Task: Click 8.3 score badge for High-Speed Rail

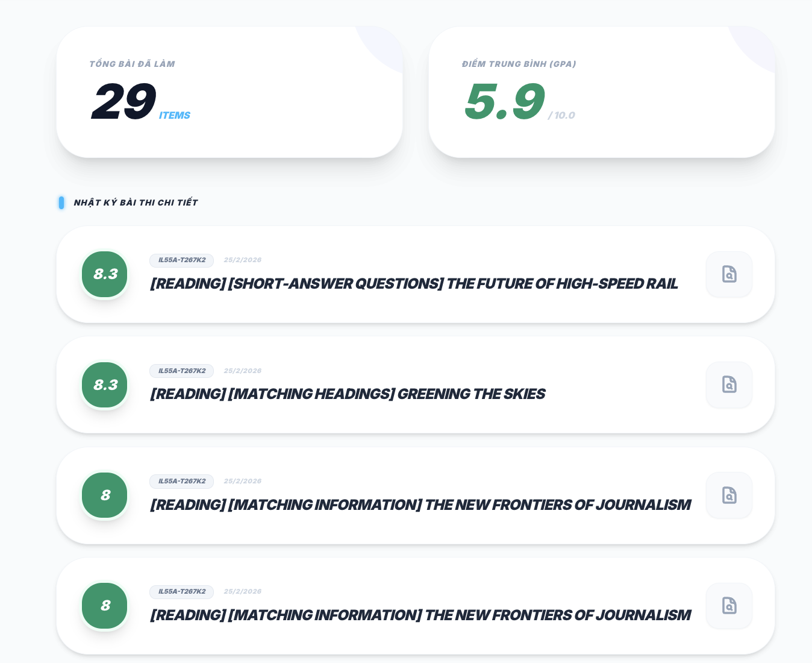Action: click(x=105, y=274)
